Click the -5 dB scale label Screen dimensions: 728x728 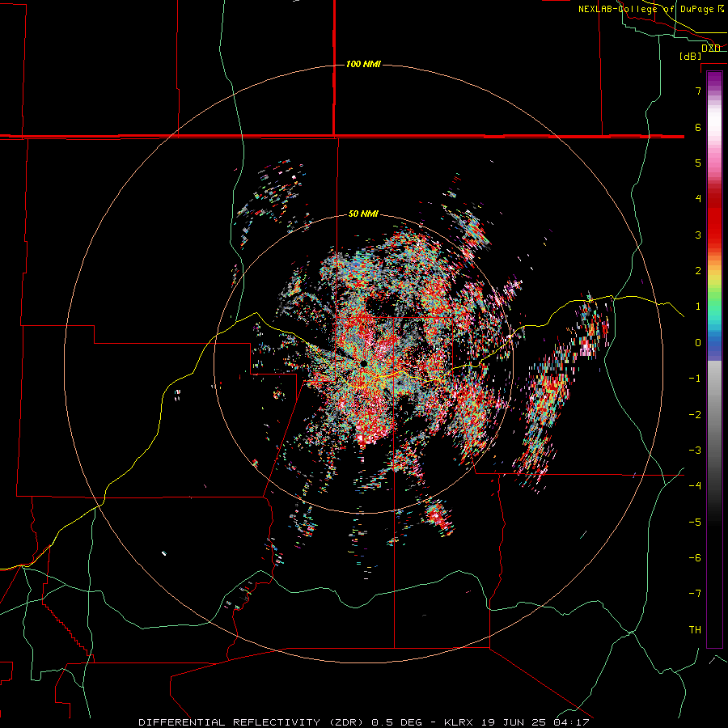point(695,522)
